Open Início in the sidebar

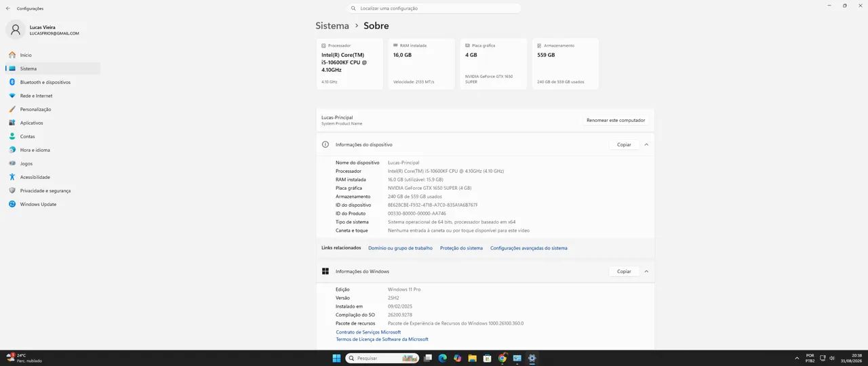(53, 55)
